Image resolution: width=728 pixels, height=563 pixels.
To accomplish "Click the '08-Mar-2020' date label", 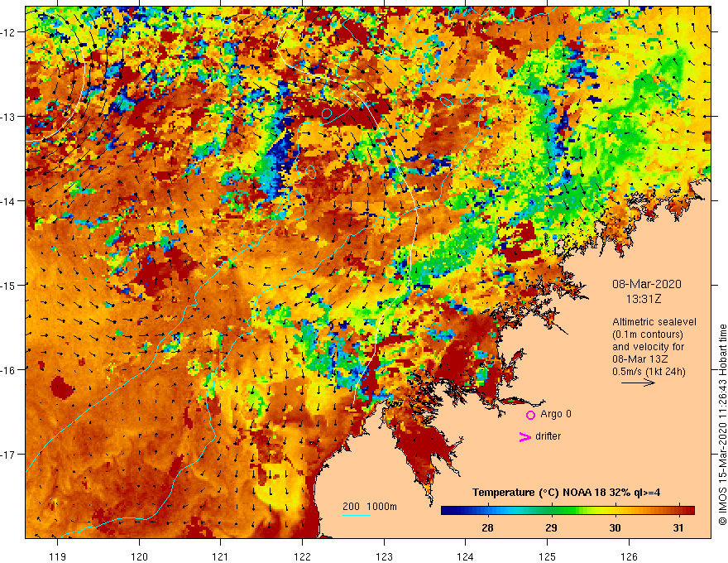I will (647, 284).
